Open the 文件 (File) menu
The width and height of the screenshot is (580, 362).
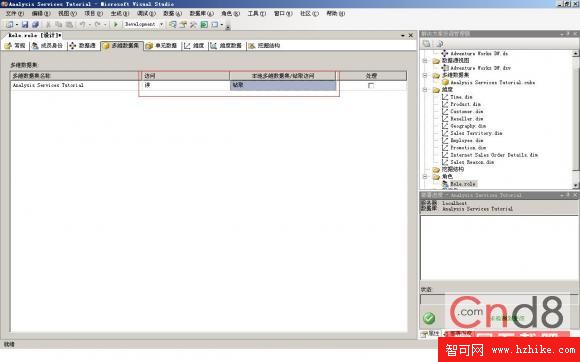[x=14, y=13]
